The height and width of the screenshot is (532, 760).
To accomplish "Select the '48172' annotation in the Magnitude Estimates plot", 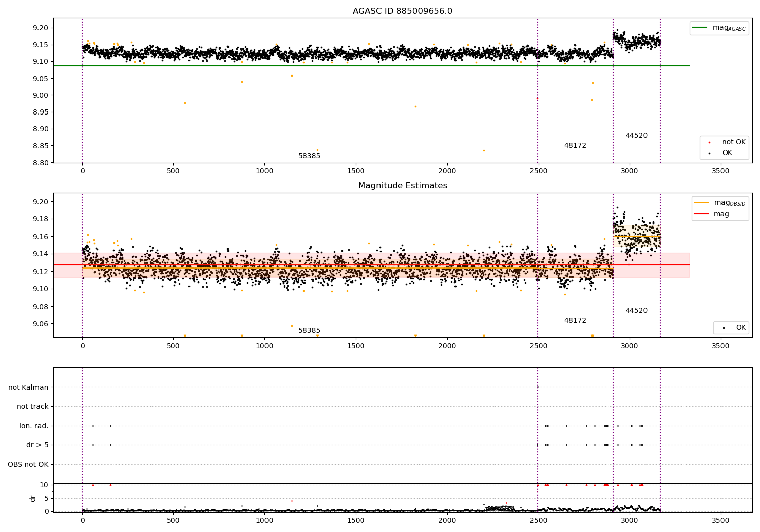I will tap(575, 321).
